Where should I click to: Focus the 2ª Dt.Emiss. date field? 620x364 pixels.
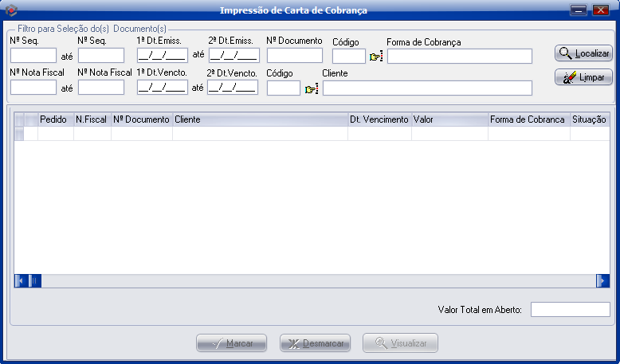tap(234, 55)
